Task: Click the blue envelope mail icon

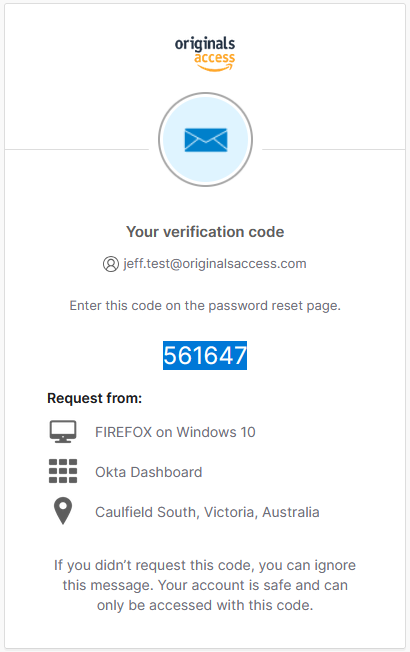Action: (206, 140)
